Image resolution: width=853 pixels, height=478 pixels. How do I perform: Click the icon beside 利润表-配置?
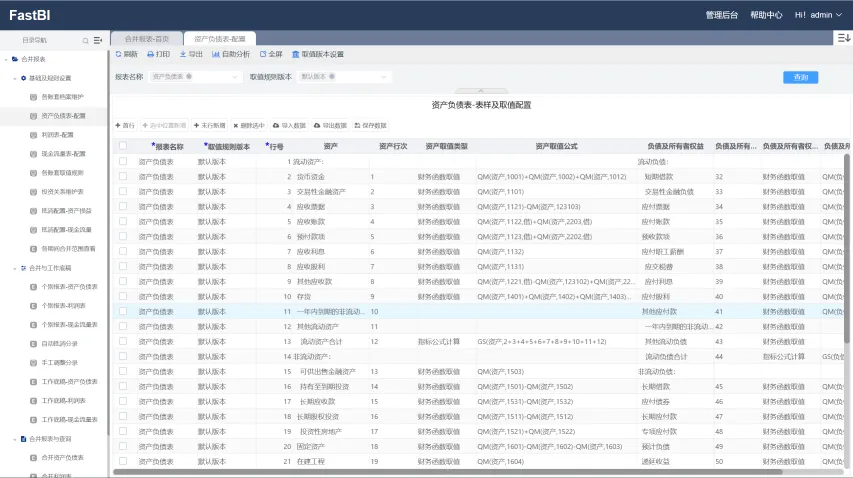point(33,135)
